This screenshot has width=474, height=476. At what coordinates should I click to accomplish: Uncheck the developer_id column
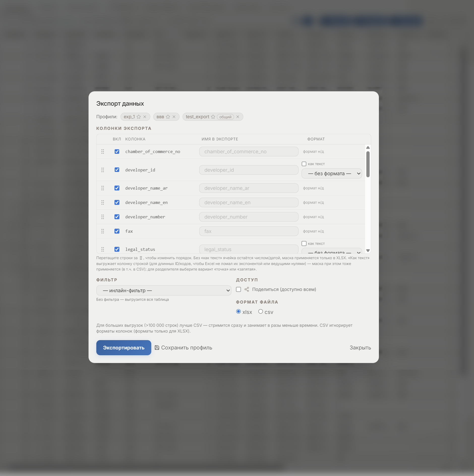coord(117,170)
